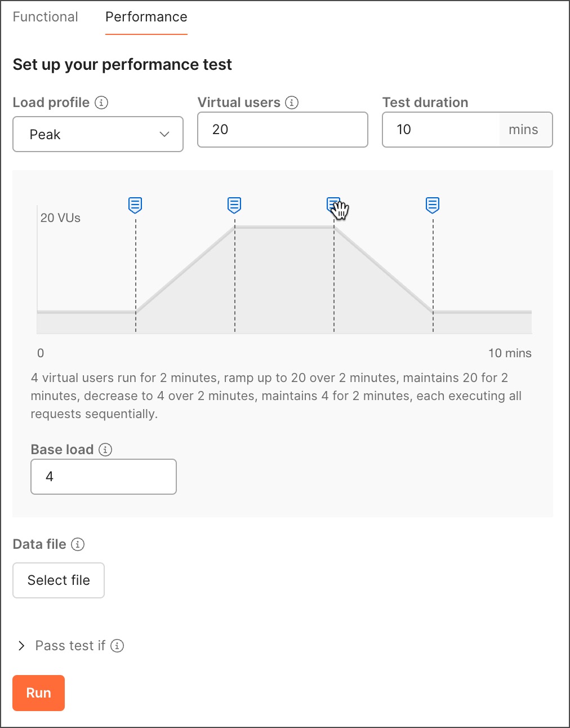Focus the Base load input field

point(104,477)
